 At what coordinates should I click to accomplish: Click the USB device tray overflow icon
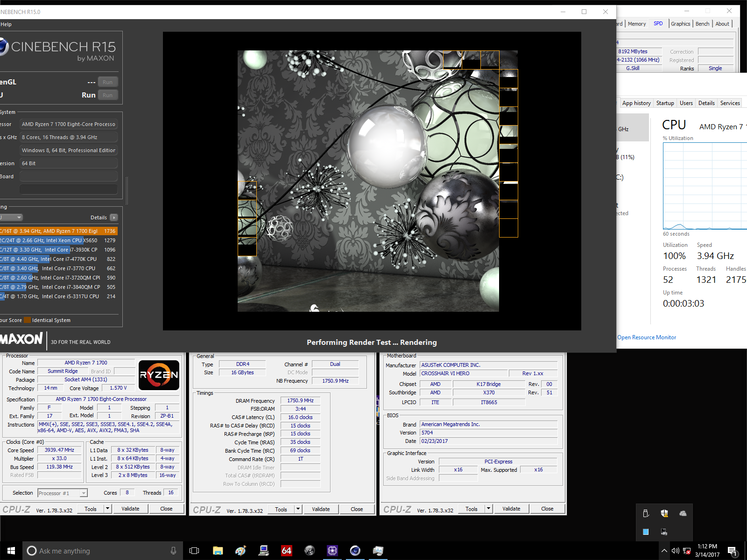pos(646,513)
